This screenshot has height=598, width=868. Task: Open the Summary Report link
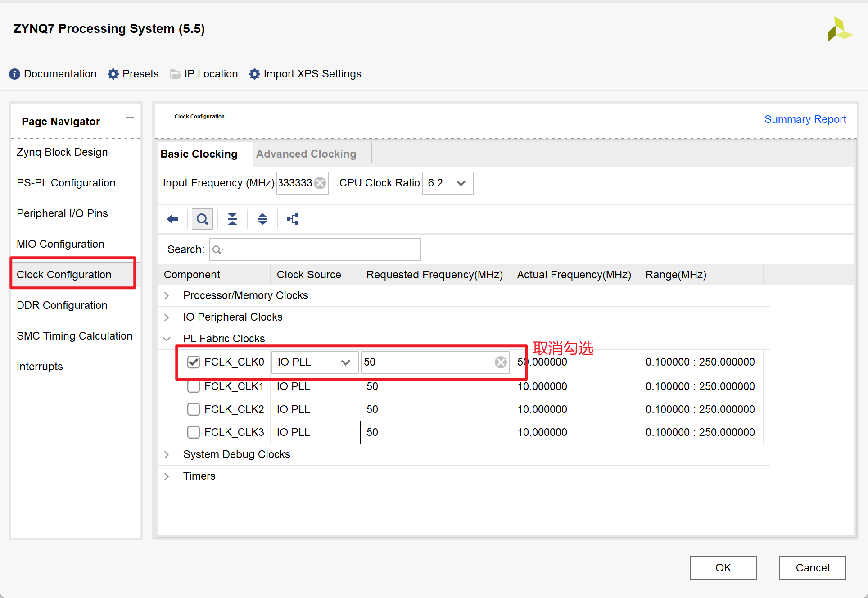[805, 119]
